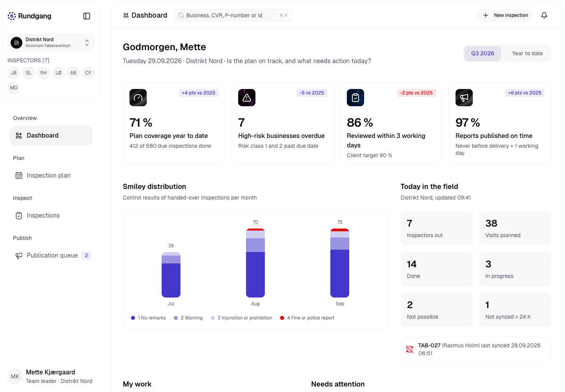The height and width of the screenshot is (392, 565).
Task: Open Inspection plan page
Action: pyautogui.click(x=51, y=176)
